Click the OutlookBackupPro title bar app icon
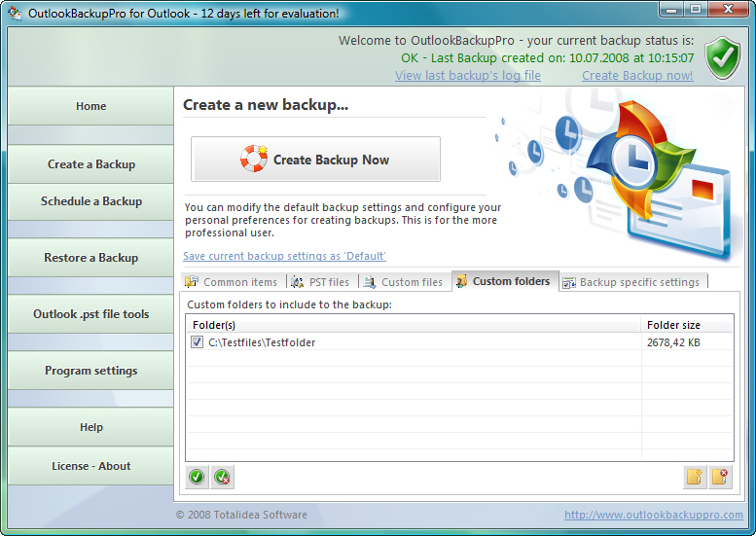The height and width of the screenshot is (536, 756). click(x=15, y=13)
